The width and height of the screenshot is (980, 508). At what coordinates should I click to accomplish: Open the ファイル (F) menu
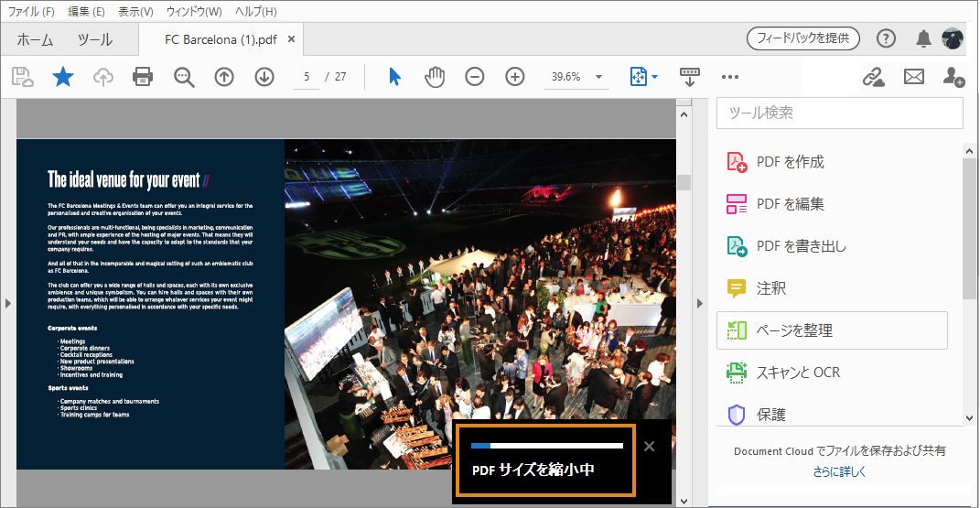click(30, 11)
